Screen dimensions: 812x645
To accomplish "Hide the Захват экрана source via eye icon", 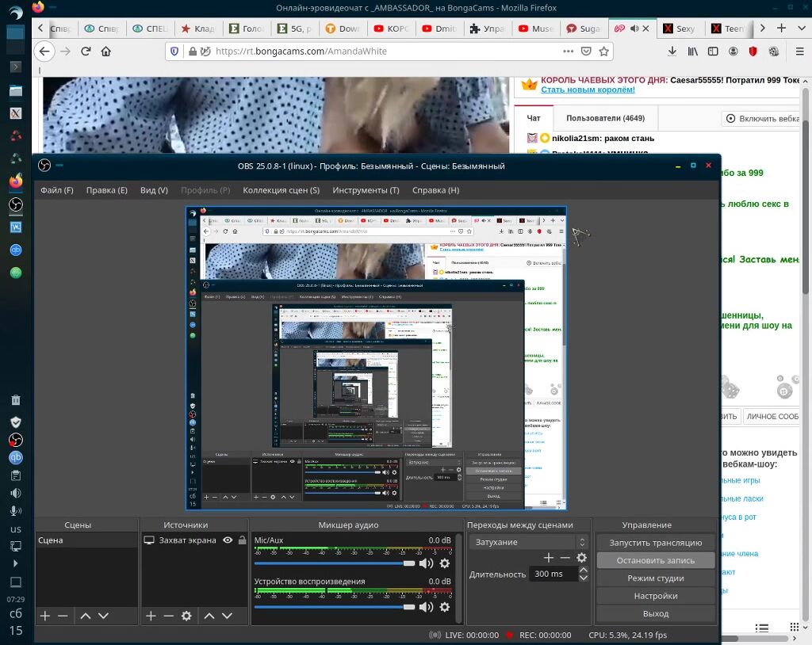I will [x=228, y=540].
